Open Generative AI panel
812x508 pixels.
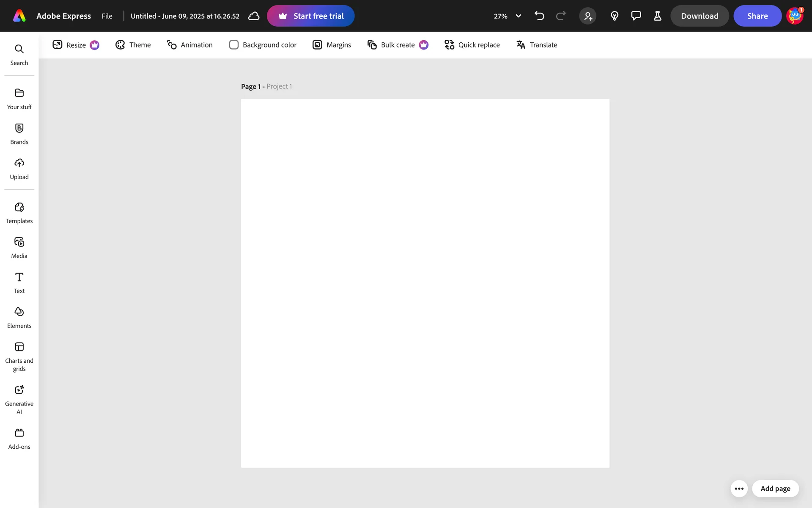pyautogui.click(x=19, y=400)
